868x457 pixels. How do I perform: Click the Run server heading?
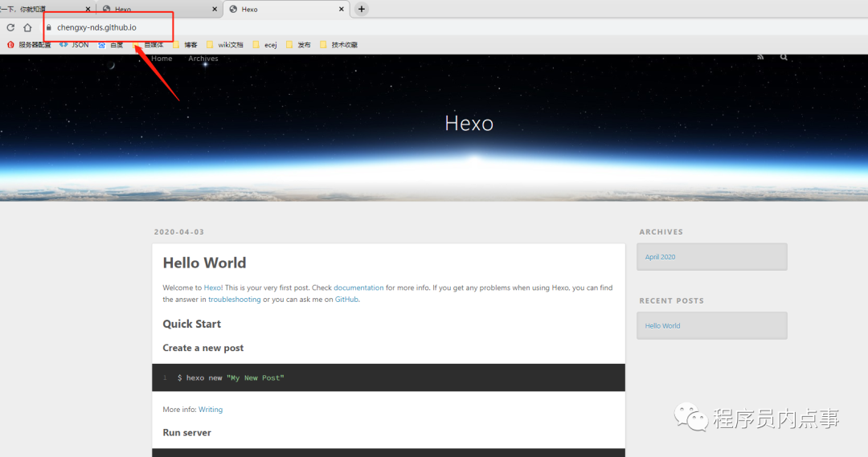pyautogui.click(x=186, y=433)
